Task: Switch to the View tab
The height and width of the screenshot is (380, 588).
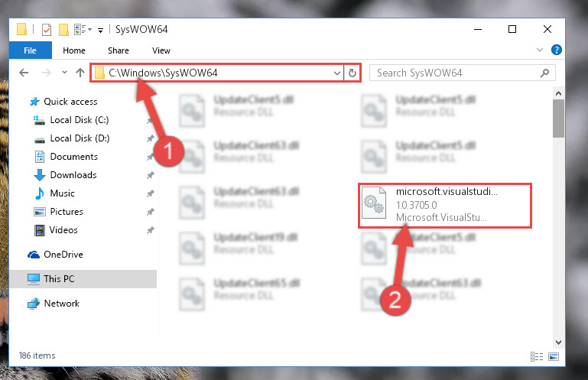Action: 161,50
